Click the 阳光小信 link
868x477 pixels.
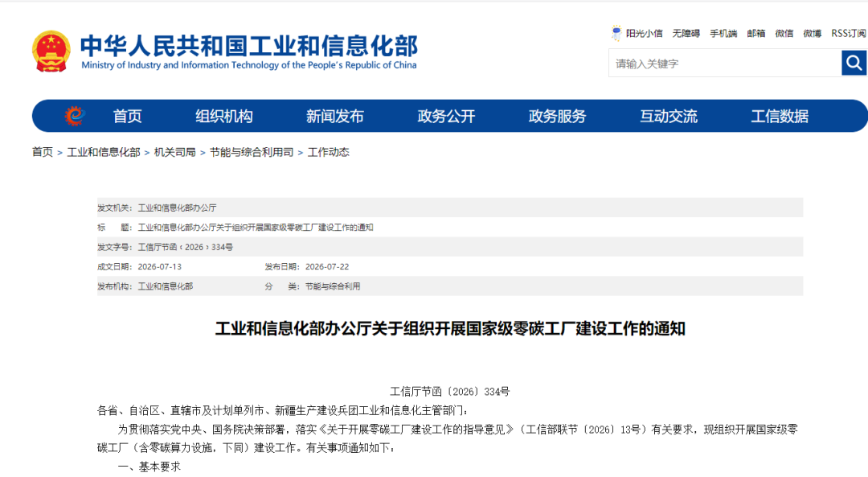(x=645, y=34)
